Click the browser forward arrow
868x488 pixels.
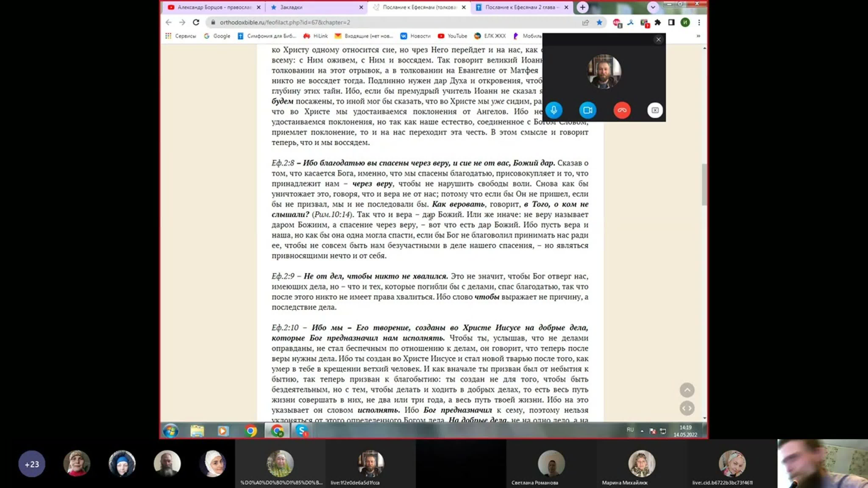[x=182, y=22]
